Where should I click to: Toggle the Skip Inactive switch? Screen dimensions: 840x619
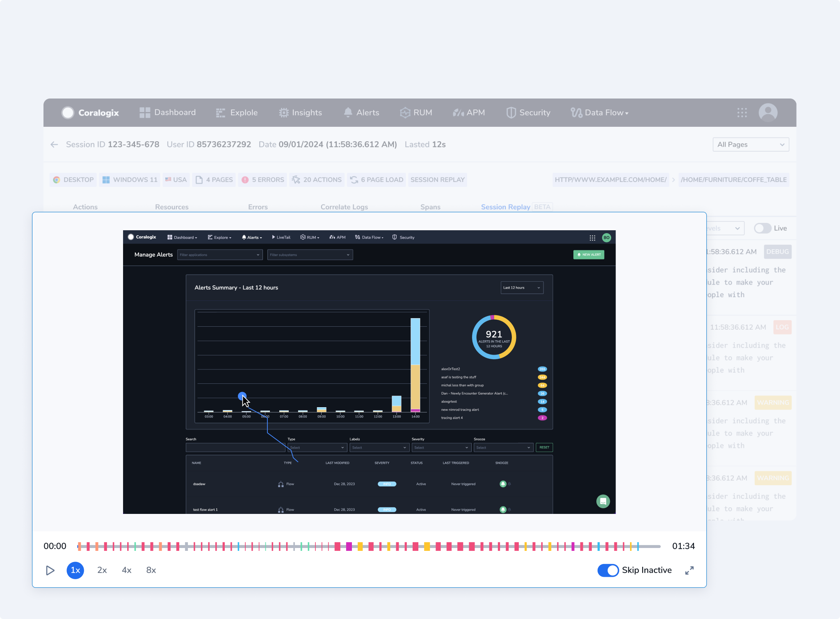click(x=608, y=570)
